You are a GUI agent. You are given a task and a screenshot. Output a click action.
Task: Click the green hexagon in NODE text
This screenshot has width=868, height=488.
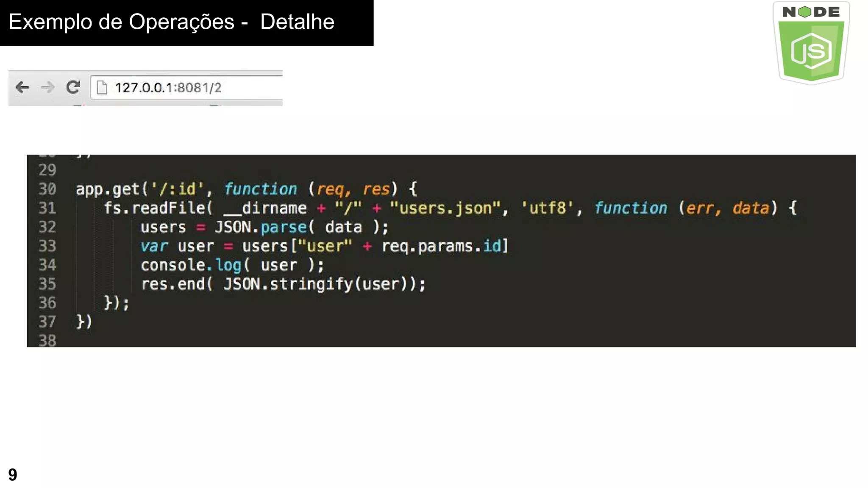coord(804,12)
